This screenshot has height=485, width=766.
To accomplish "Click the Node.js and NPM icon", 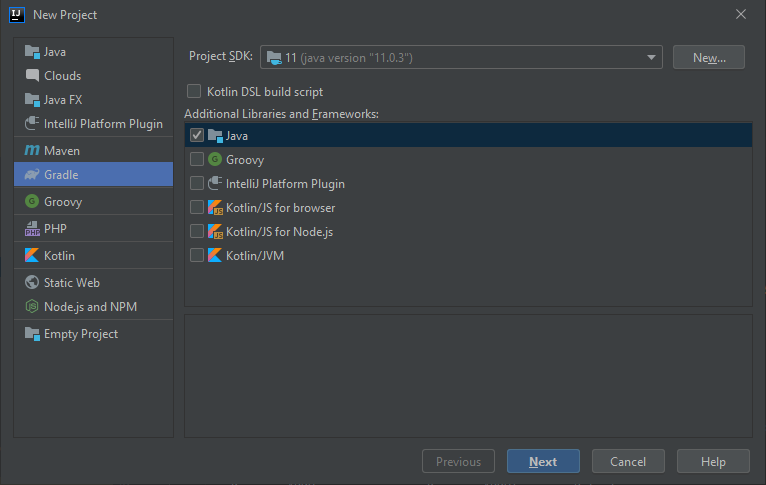I will [32, 306].
